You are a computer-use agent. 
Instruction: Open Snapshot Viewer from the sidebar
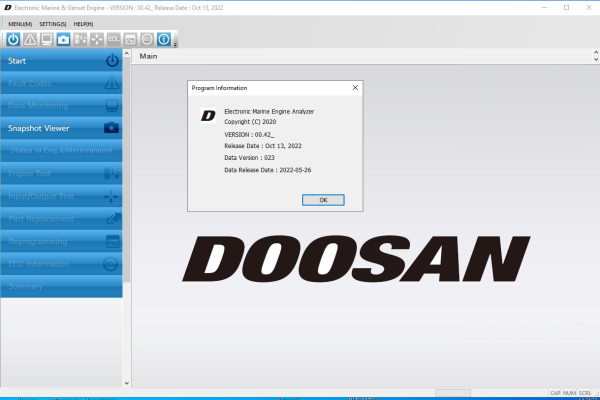click(x=61, y=128)
